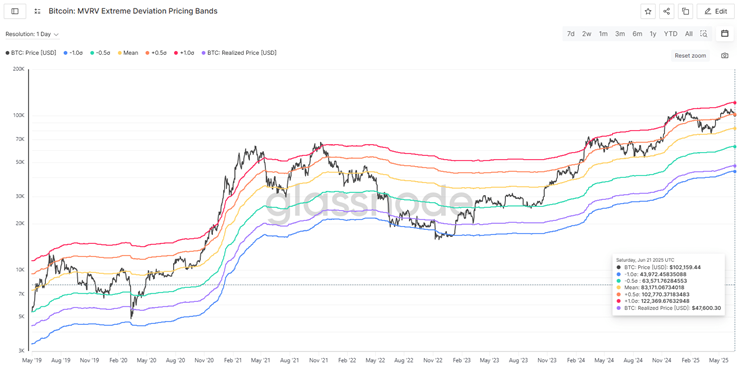Toggle the +1.0σ legend entry
The width and height of the screenshot is (737, 366).
click(184, 53)
